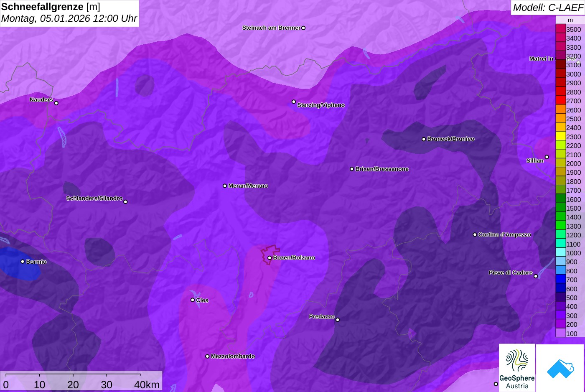585x392 pixels.
Task: Select the 3500 m legend color
Action: coord(561,28)
